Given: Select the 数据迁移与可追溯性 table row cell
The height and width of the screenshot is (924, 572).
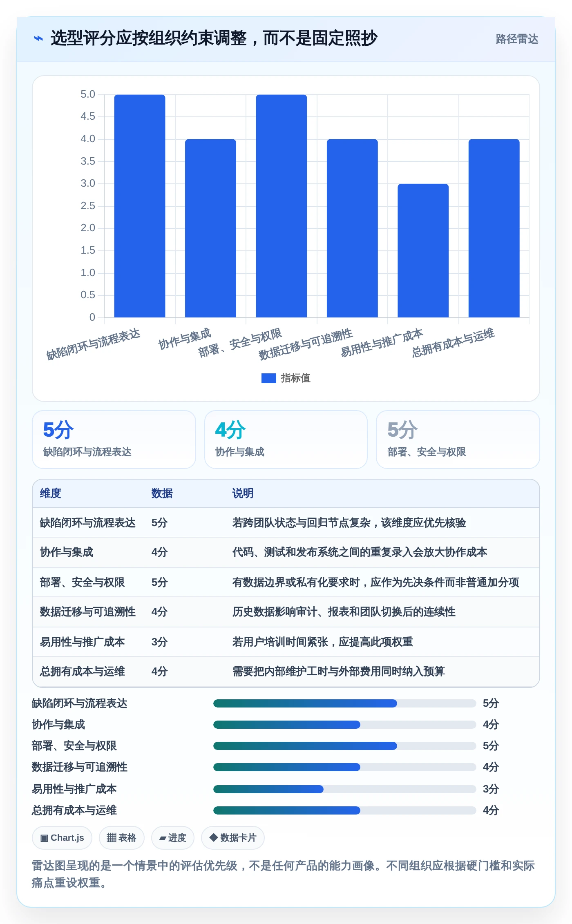Looking at the screenshot, I should [x=87, y=612].
